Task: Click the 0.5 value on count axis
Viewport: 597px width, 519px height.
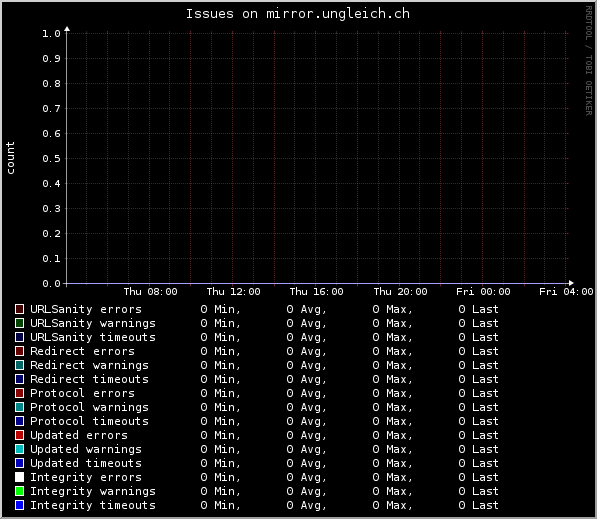Action: (x=51, y=159)
